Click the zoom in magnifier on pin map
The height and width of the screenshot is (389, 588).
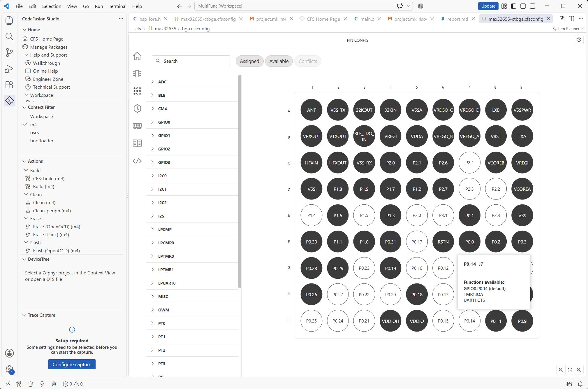579,370
